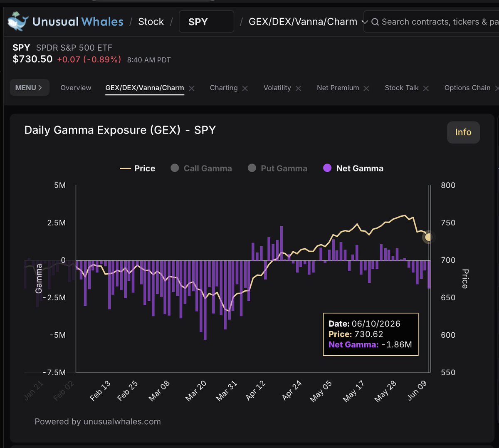Toggle Net Gamma series visibility

point(353,168)
